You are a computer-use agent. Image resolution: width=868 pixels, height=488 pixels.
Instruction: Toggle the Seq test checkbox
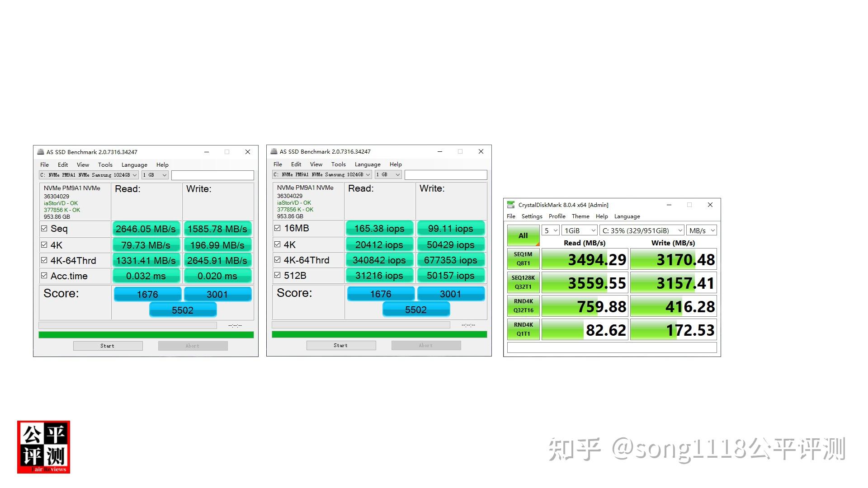click(44, 228)
